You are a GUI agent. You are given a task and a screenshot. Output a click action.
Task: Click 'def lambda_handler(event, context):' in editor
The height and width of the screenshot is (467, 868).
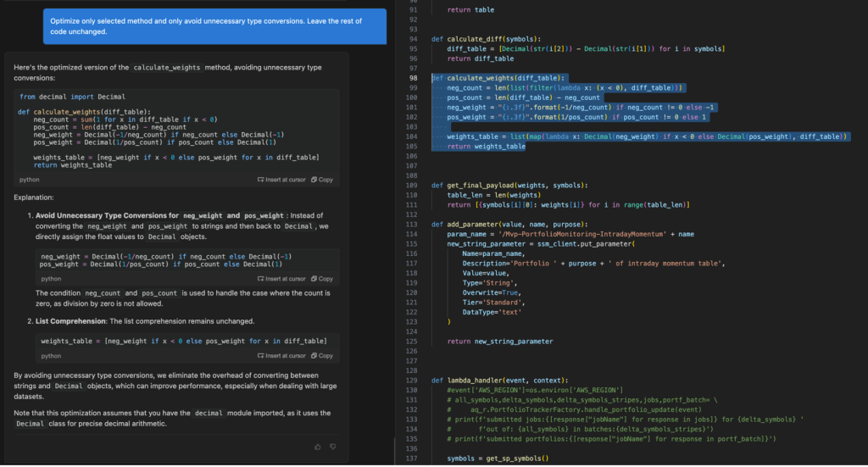point(500,381)
